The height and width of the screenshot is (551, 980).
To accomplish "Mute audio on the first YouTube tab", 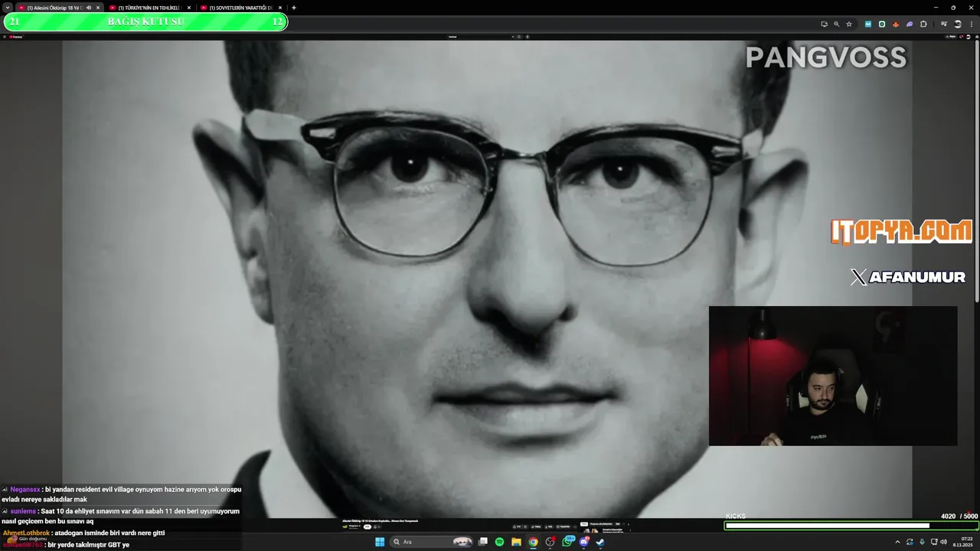I will [89, 8].
